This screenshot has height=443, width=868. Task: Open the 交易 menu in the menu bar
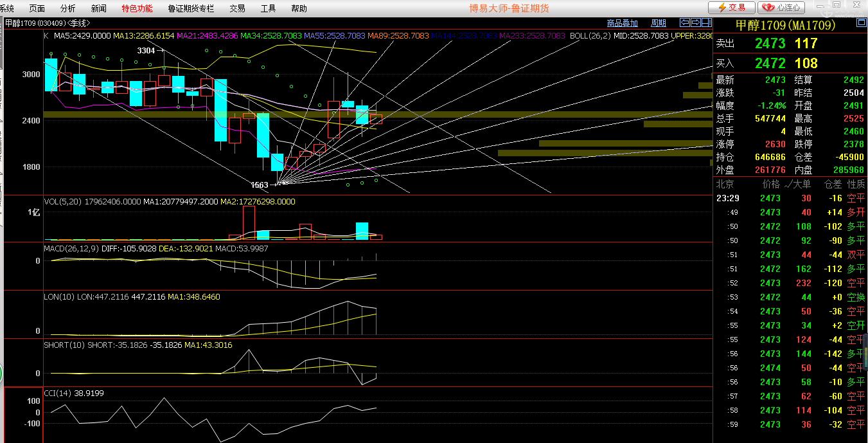[x=237, y=8]
